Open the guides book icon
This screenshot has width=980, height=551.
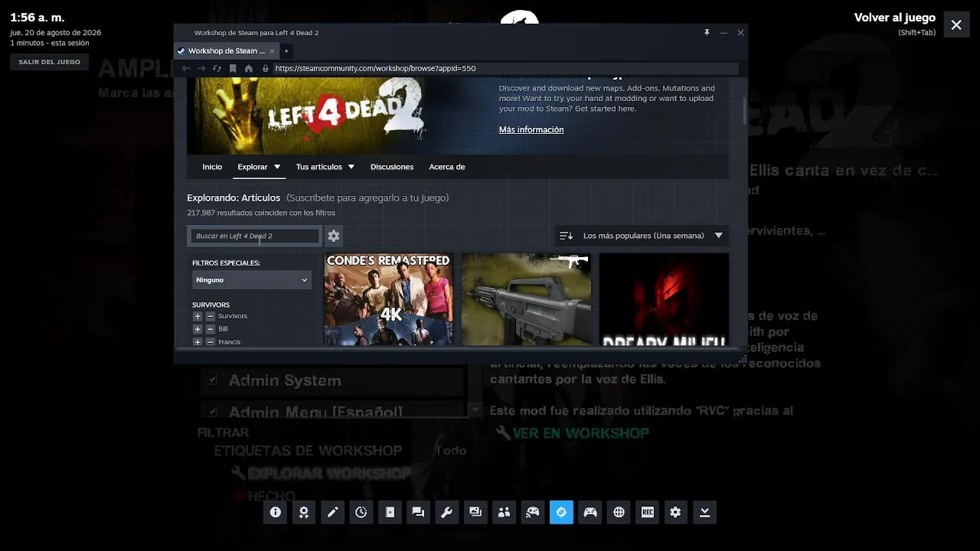tap(390, 513)
